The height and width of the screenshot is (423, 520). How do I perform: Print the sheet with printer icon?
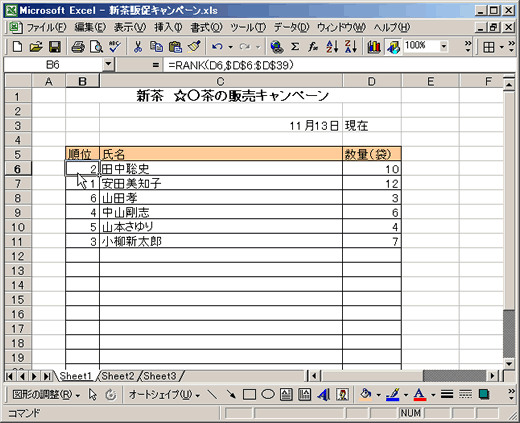(x=78, y=46)
